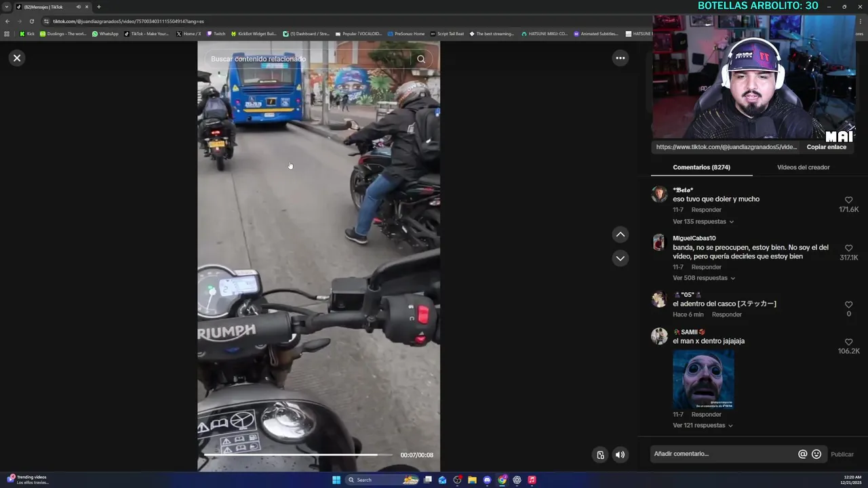Click Responder under SAMII's image comment

706,414
